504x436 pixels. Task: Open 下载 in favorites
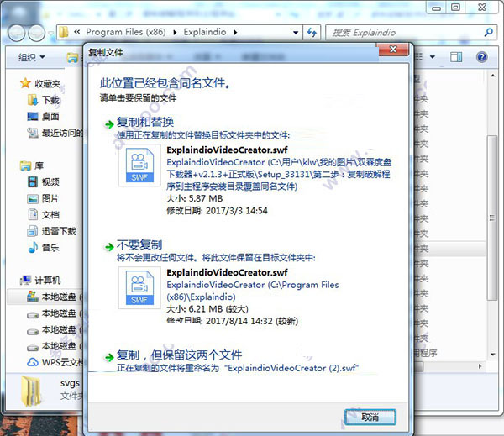(50, 100)
